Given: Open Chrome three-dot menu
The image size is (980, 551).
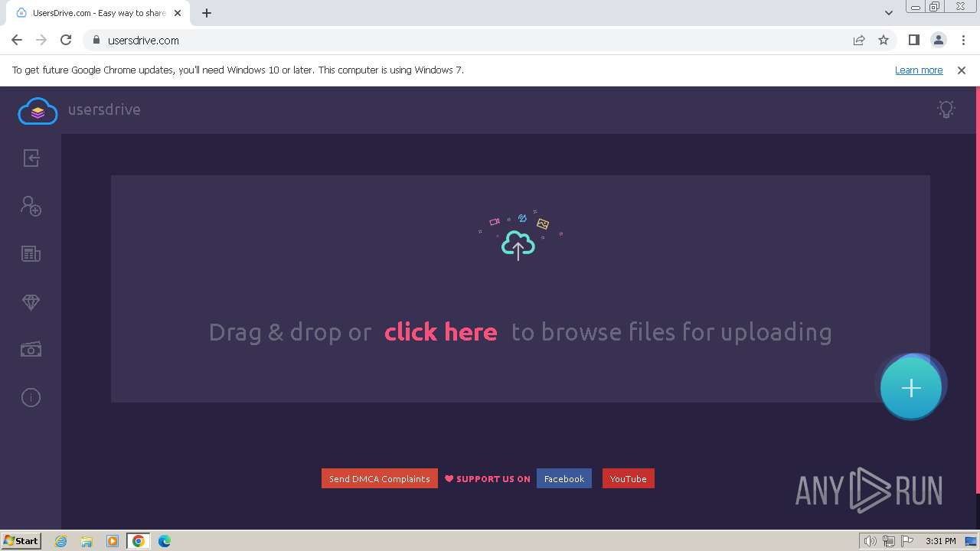Looking at the screenshot, I should pyautogui.click(x=963, y=40).
